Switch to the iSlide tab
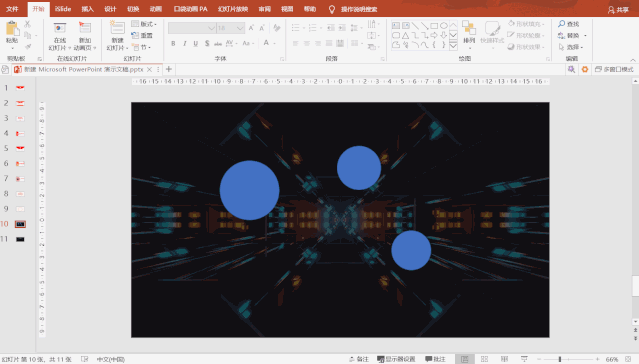 [x=63, y=9]
